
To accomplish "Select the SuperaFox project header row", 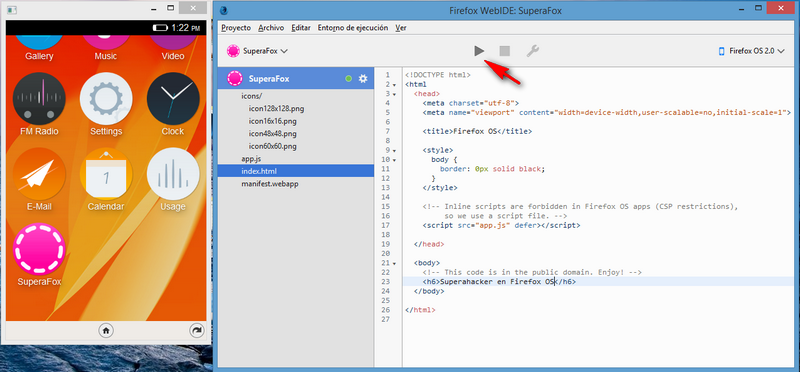I will [295, 79].
